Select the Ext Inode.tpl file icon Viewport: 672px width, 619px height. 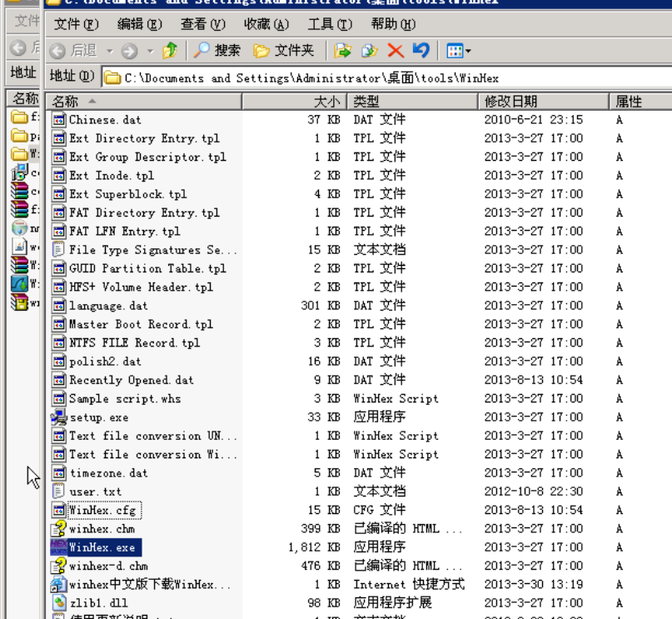click(x=59, y=175)
